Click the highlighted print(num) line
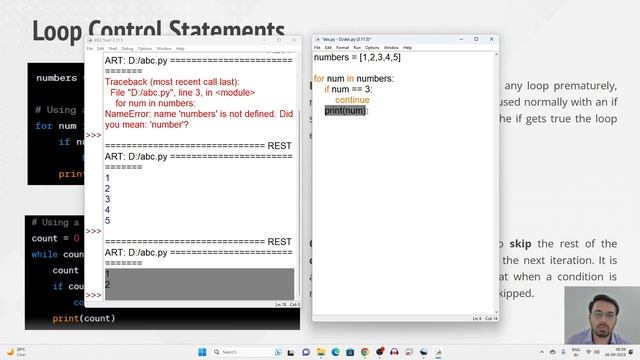This screenshot has width=640, height=360. coord(346,111)
